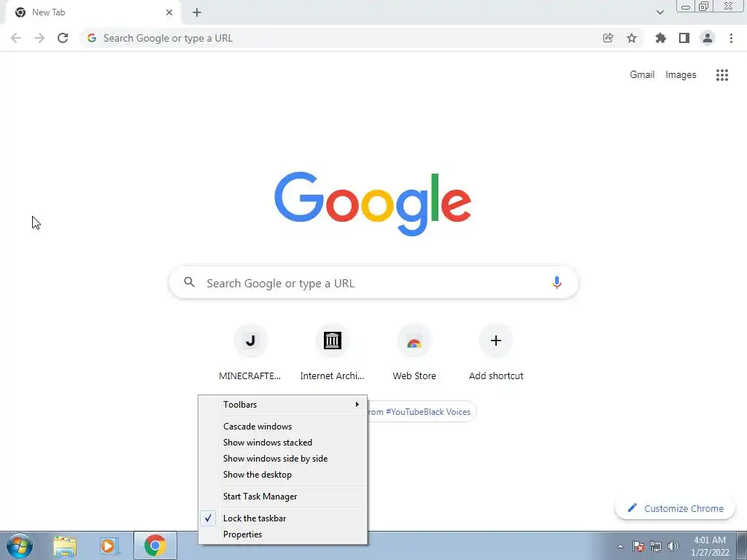Image resolution: width=747 pixels, height=560 pixels.
Task: Close the New Tab tab
Action: click(169, 12)
